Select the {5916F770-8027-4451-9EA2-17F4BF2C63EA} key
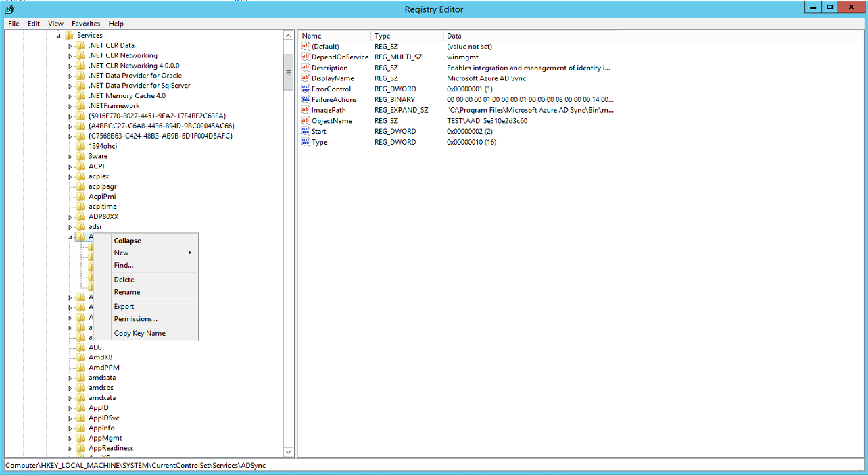 tap(157, 116)
